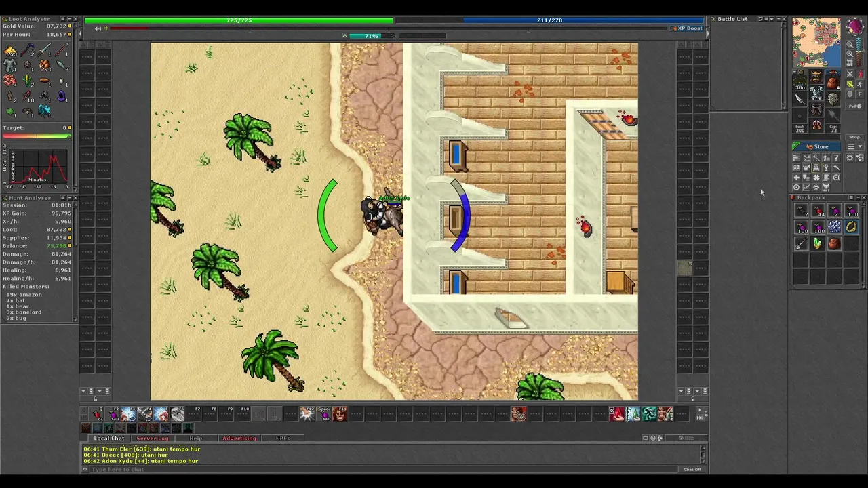Open the Hunt Analyser options menu
This screenshot has height=488, width=868.
point(62,198)
